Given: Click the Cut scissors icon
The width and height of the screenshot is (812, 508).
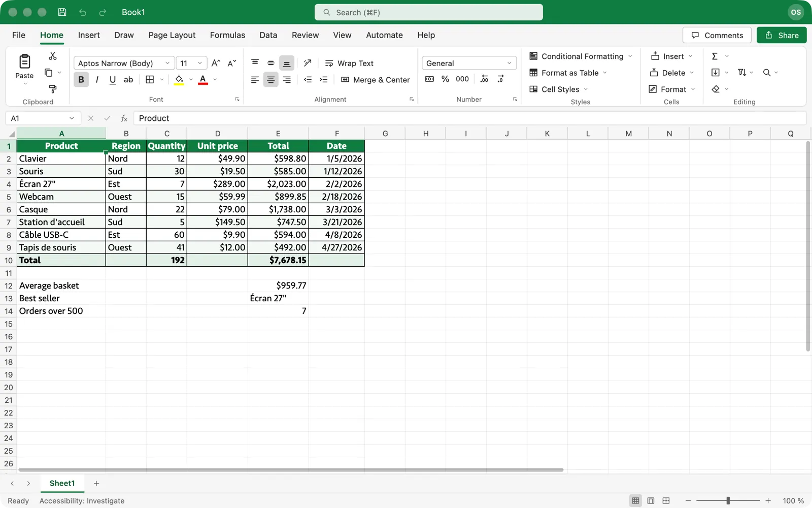Looking at the screenshot, I should (52, 56).
